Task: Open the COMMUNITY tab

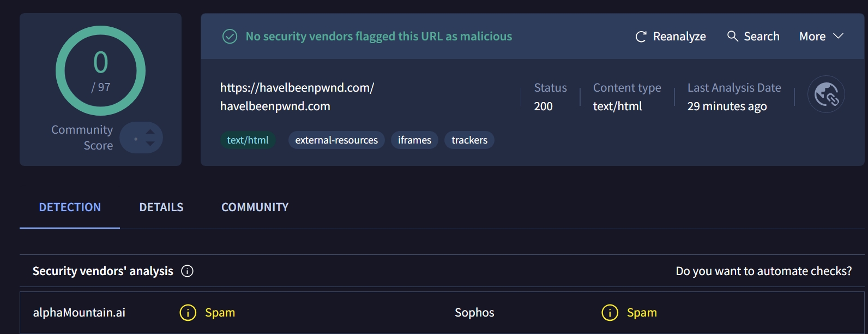Action: click(255, 207)
